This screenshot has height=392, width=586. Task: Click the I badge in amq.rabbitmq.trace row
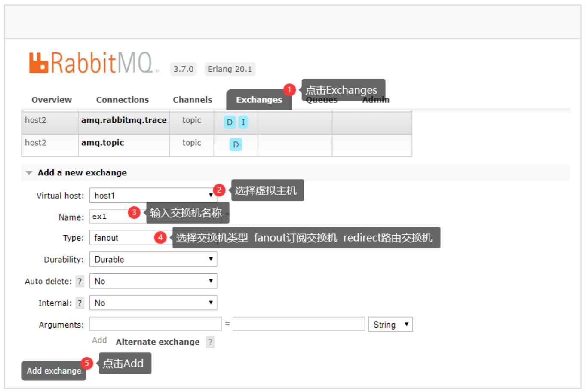[x=243, y=122]
